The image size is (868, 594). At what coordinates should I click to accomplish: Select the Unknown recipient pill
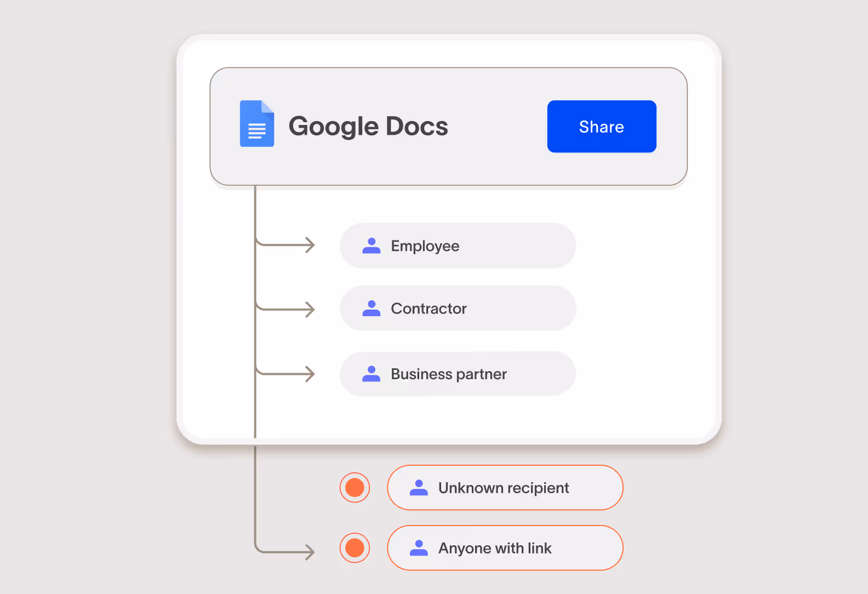(x=505, y=488)
